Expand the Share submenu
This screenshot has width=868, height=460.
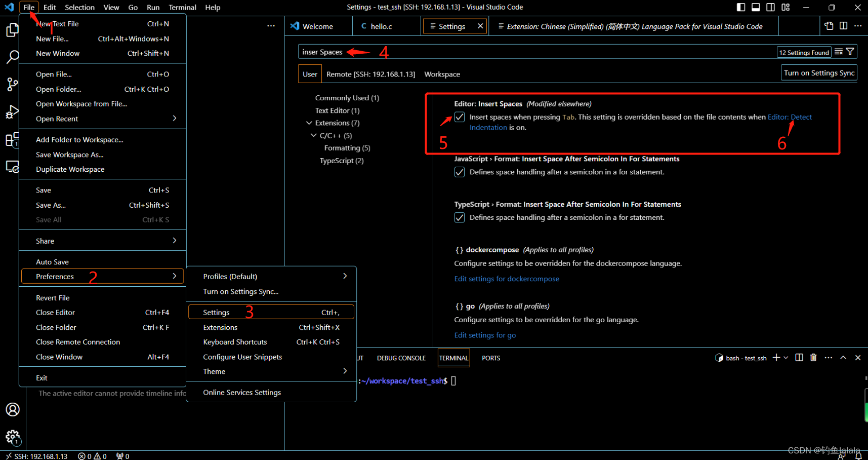pos(103,241)
